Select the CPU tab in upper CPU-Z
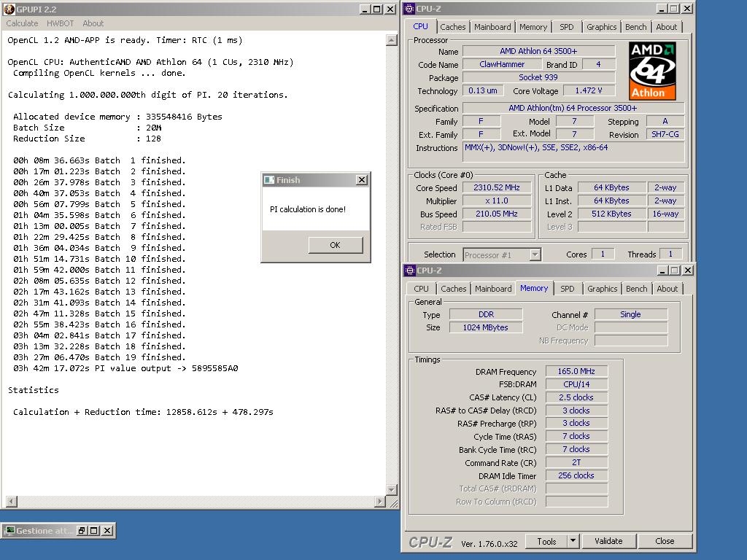The width and height of the screenshot is (747, 560). 420,27
